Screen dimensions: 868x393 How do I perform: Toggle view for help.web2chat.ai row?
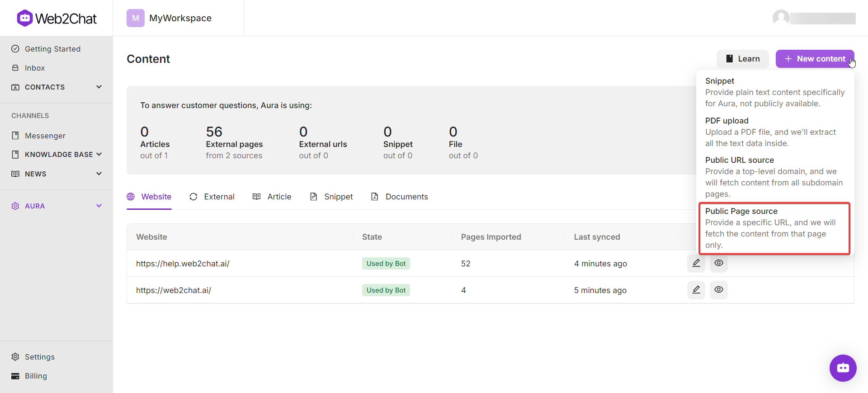(719, 263)
